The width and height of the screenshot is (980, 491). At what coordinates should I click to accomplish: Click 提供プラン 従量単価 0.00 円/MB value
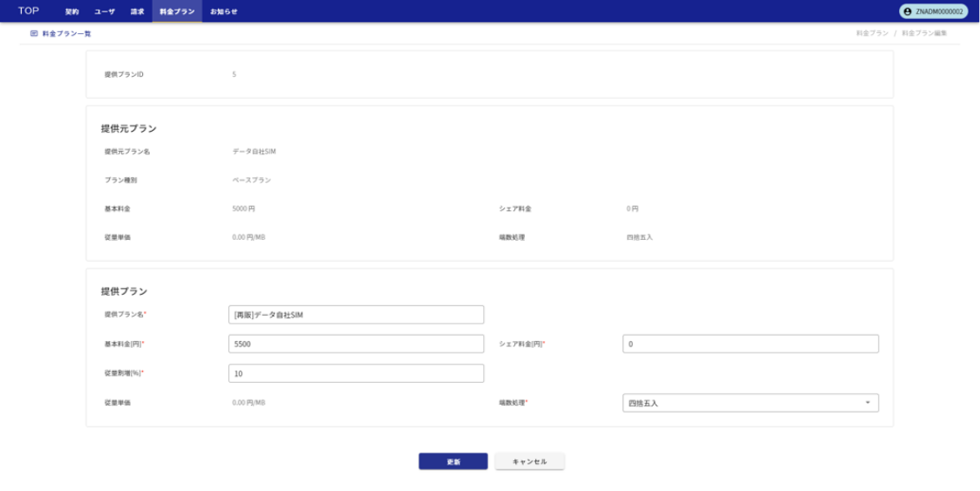(248, 403)
